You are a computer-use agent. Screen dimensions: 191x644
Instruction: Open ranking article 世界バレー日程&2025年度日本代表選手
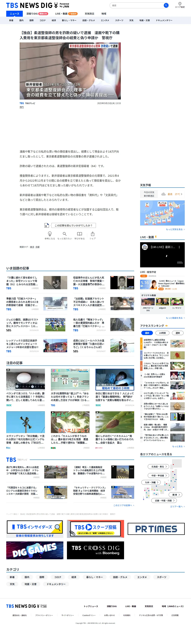pyautogui.click(x=162, y=375)
